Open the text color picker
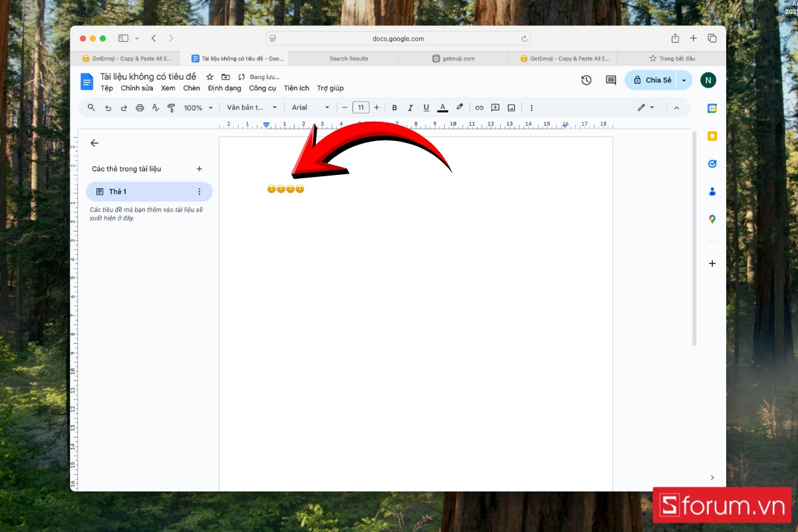798x532 pixels. [x=442, y=107]
